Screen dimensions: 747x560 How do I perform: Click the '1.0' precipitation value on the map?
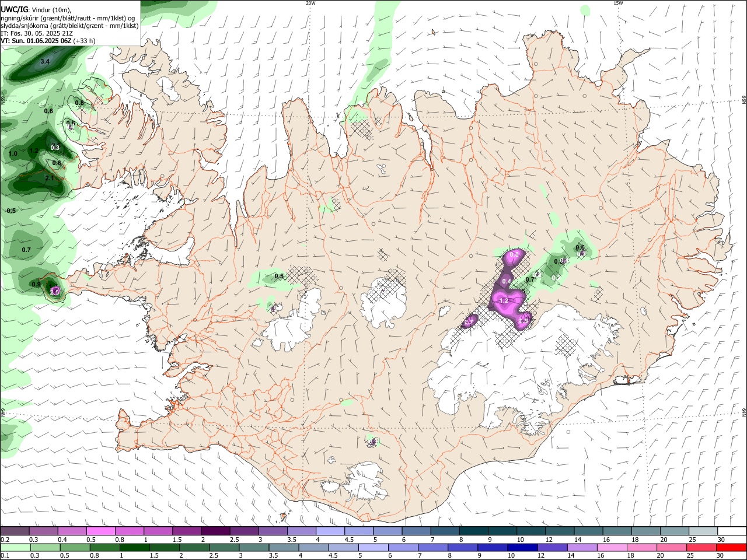coord(13,153)
